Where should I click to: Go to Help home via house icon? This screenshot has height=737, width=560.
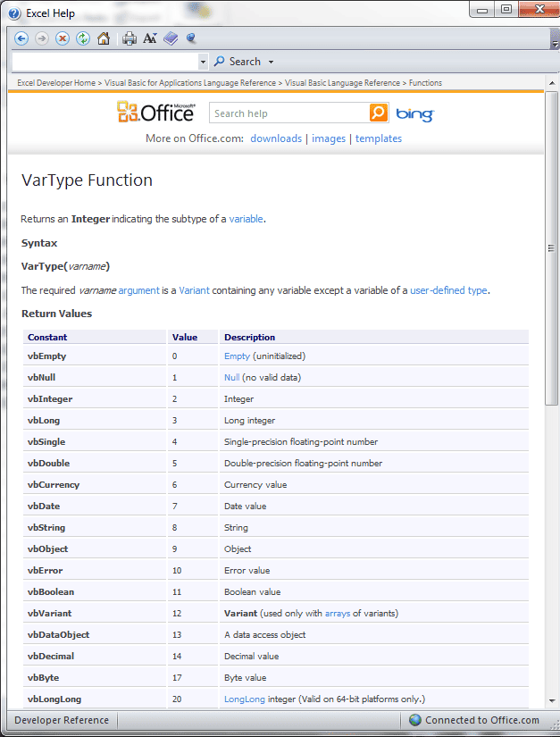104,38
